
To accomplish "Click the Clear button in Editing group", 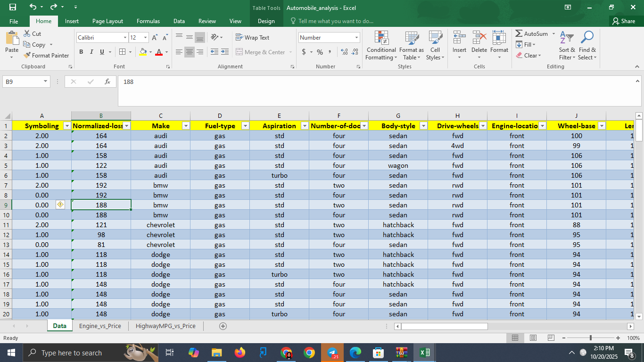I will tap(528, 56).
